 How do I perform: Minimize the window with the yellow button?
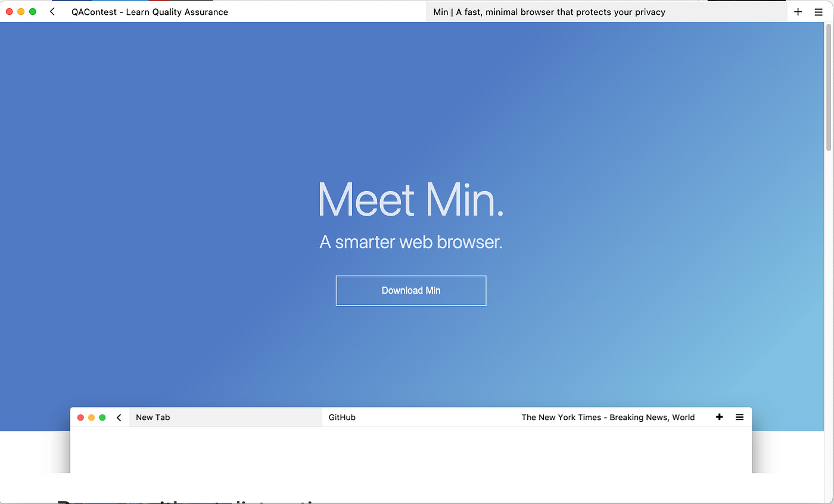21,12
